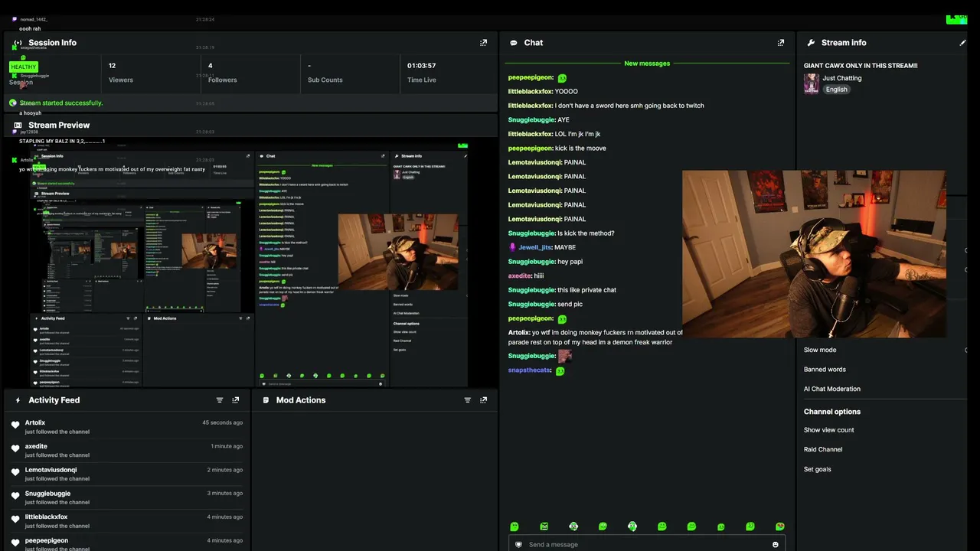Click the heart icon next to Artolix
This screenshot has height=551, width=980.
(x=15, y=425)
